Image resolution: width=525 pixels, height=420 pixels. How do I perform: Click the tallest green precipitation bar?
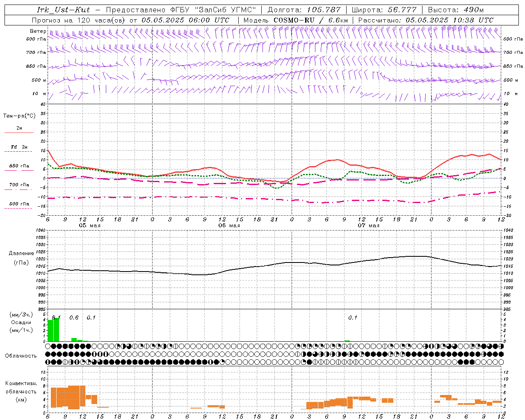(56, 330)
